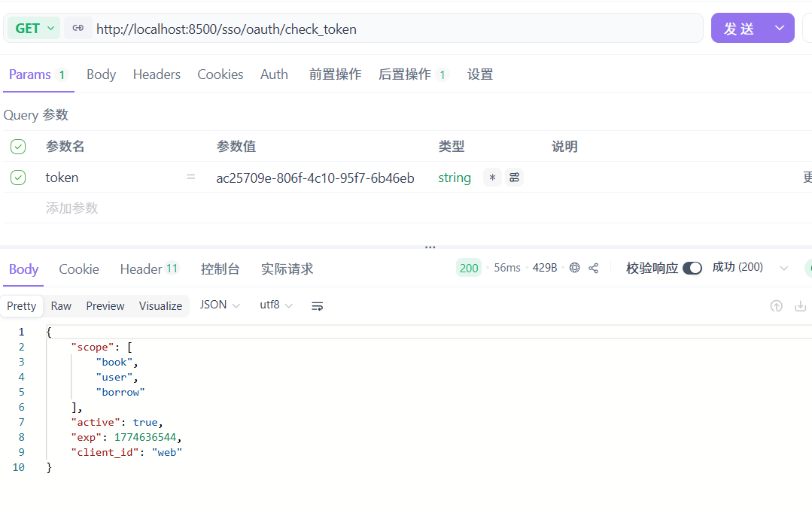Select the Raw view button
This screenshot has width=812, height=510.
point(61,306)
